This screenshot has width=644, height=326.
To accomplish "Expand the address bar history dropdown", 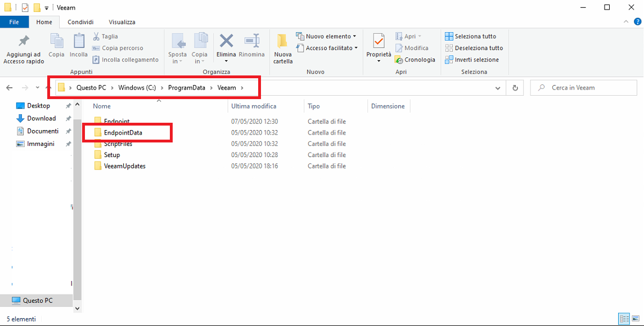I will click(498, 88).
